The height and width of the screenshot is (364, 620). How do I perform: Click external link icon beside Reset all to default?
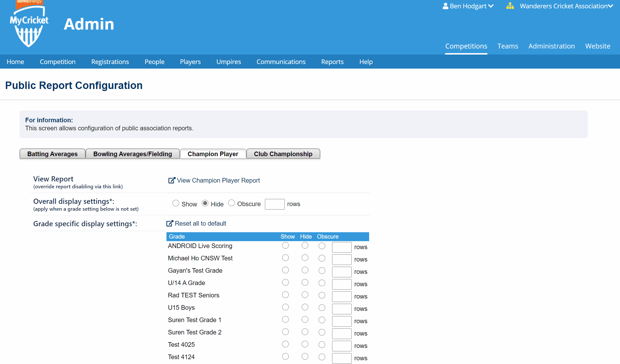click(x=170, y=223)
